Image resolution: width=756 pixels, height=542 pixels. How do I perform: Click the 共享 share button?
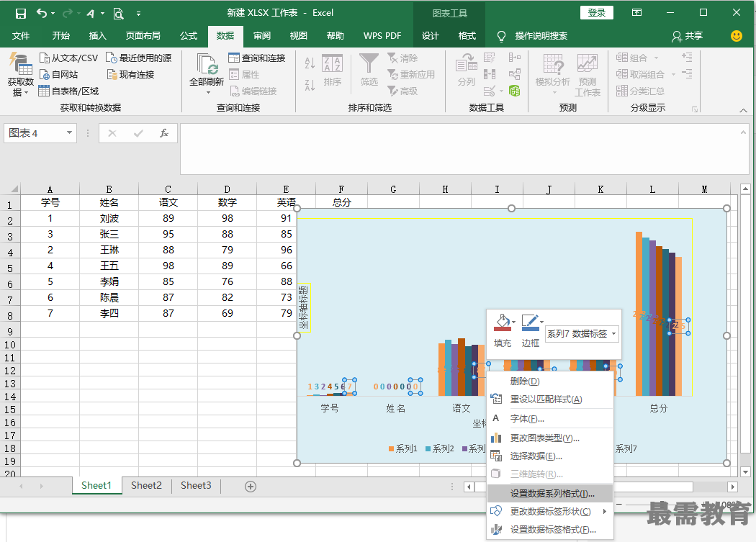click(688, 36)
